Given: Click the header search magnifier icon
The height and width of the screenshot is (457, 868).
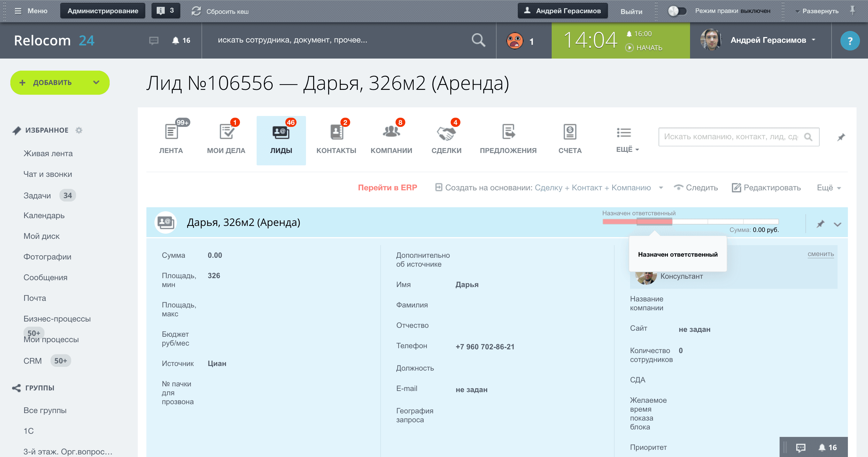Looking at the screenshot, I should point(478,40).
